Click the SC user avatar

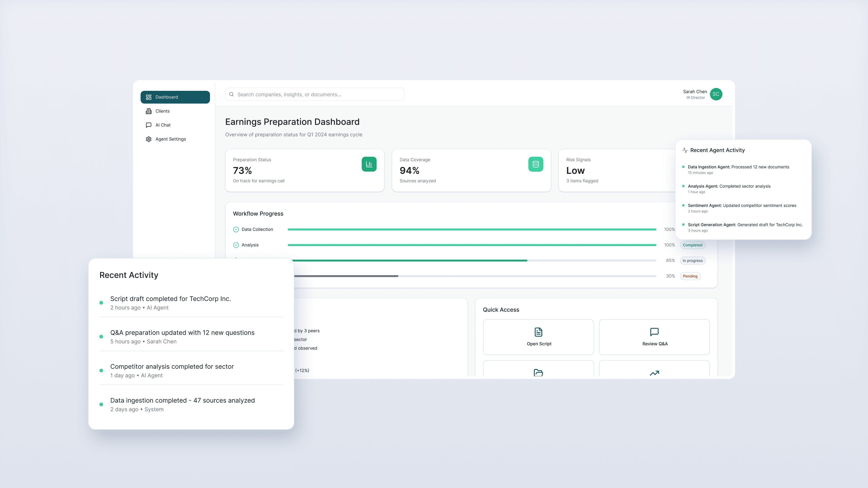(716, 94)
